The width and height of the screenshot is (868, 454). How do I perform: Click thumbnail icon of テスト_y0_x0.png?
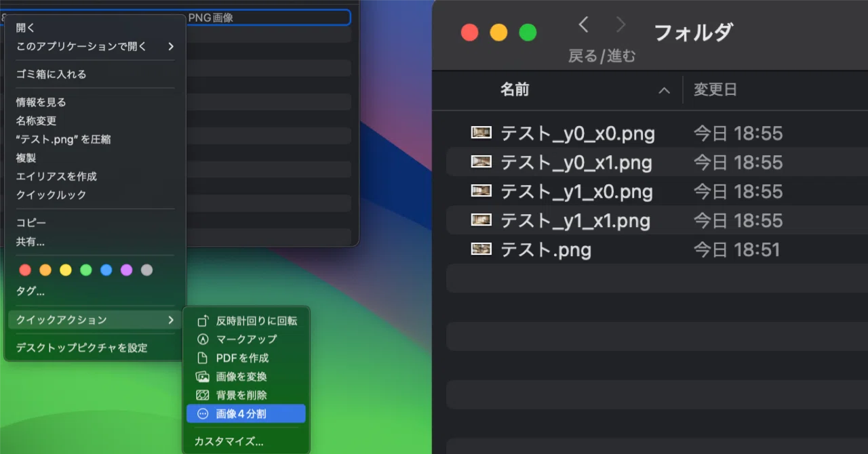point(481,133)
